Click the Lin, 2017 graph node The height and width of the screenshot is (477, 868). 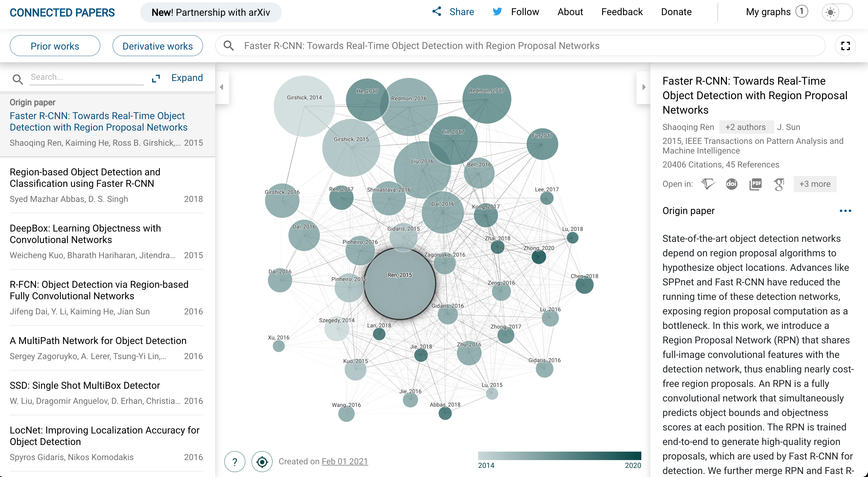453,141
